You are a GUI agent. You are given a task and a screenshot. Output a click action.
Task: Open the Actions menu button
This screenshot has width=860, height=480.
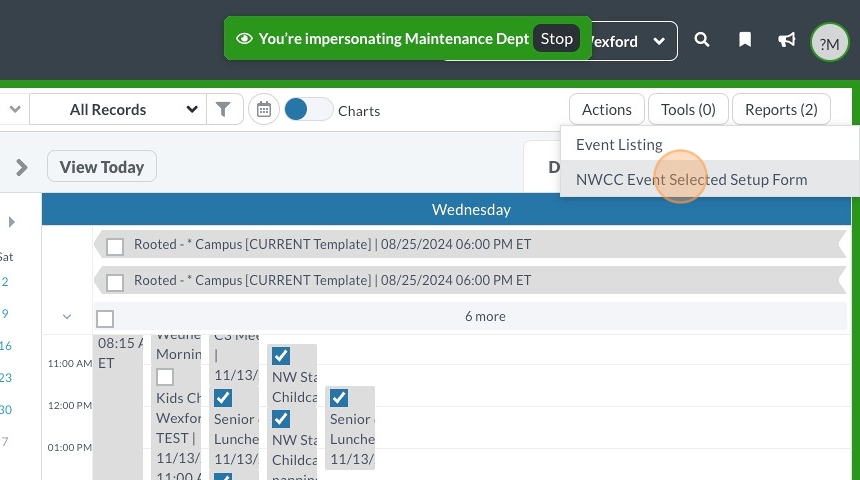pyautogui.click(x=606, y=110)
